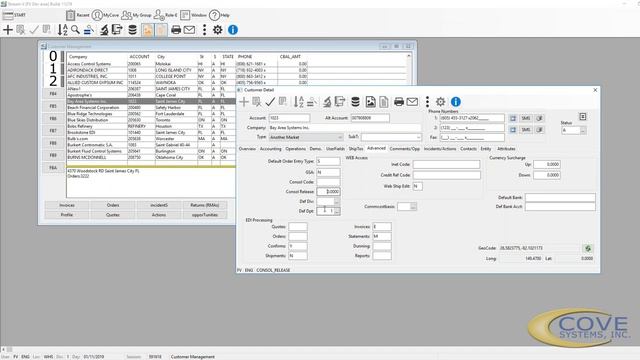Click the Profile button in Customer Management
Viewport: 640px width, 360px height.
coord(67,215)
